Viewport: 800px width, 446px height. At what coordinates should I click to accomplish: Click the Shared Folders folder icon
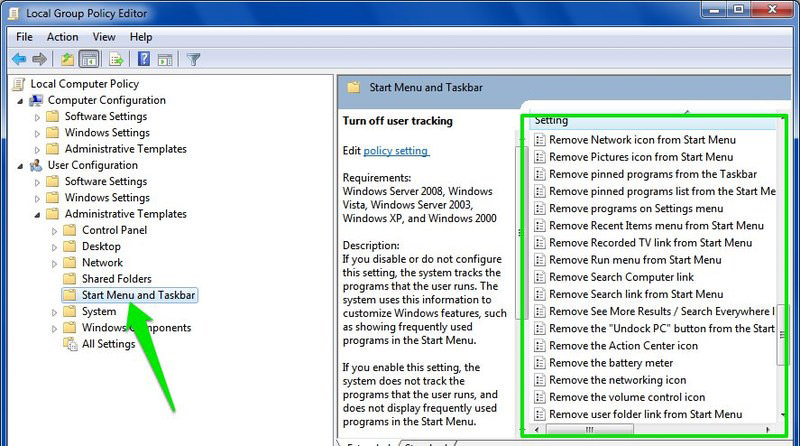70,279
